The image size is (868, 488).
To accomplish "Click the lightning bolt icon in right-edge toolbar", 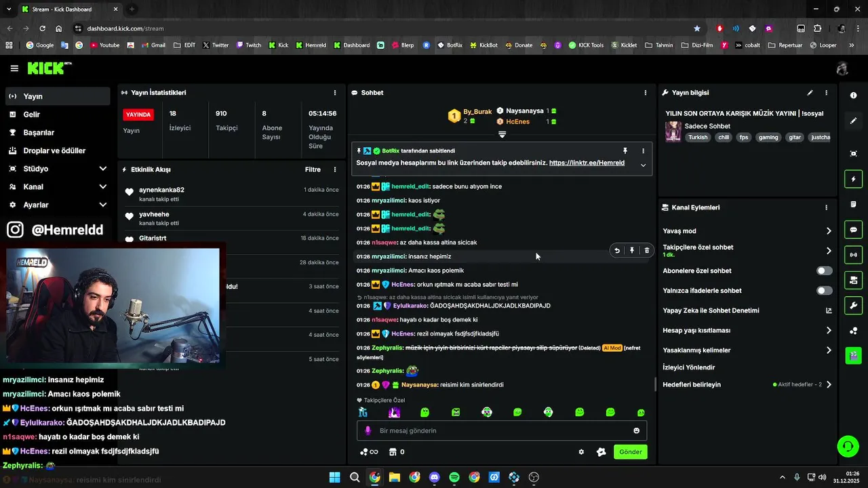I will click(853, 180).
